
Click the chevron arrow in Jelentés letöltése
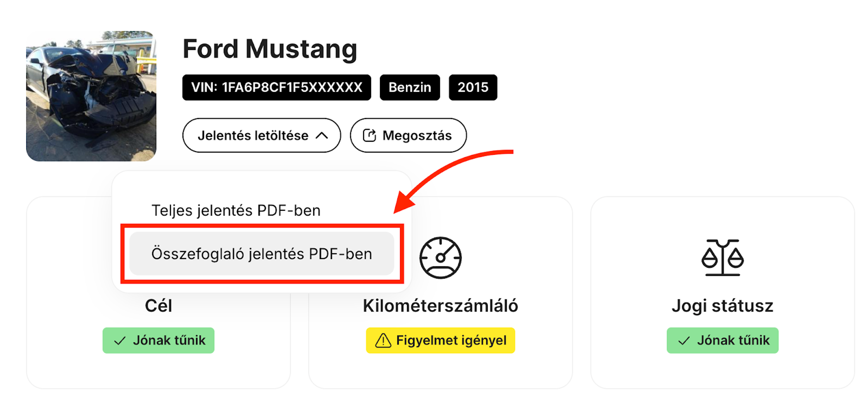(x=322, y=136)
